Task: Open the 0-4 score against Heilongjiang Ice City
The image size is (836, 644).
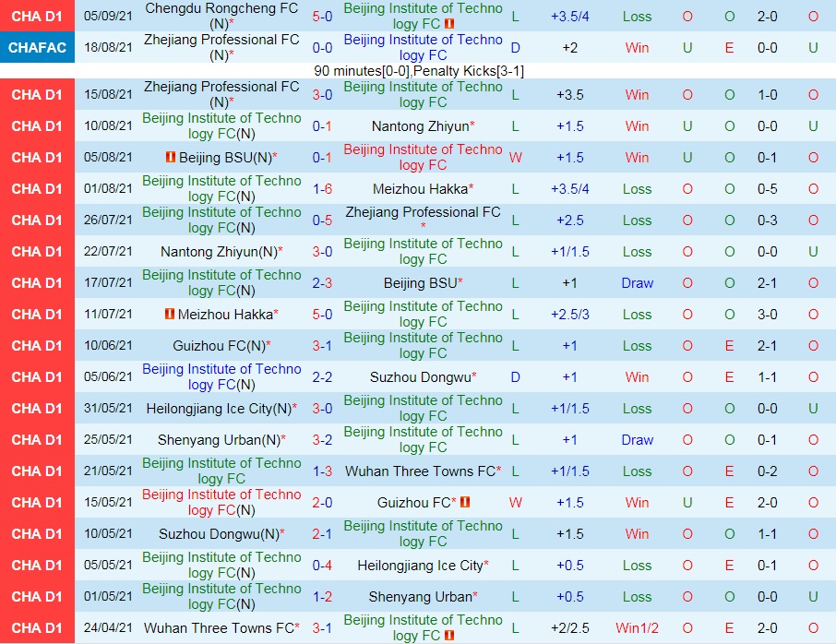Action: pos(322,566)
